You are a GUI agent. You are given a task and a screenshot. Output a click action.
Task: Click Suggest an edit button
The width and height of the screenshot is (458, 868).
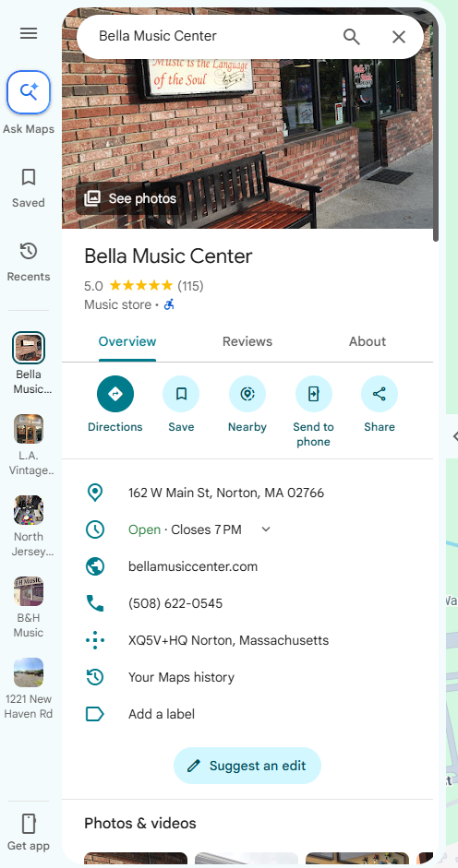pos(247,766)
